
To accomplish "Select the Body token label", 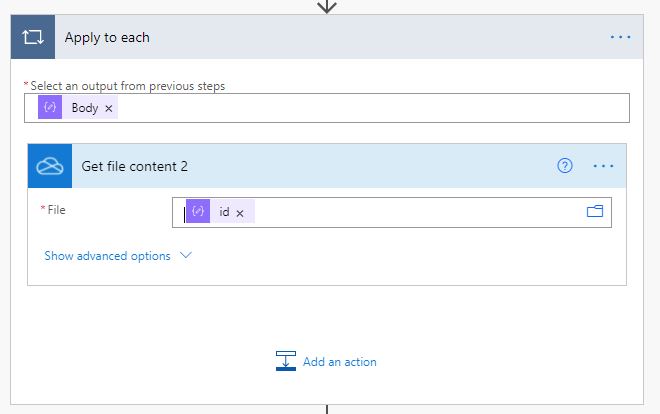I will click(85, 108).
